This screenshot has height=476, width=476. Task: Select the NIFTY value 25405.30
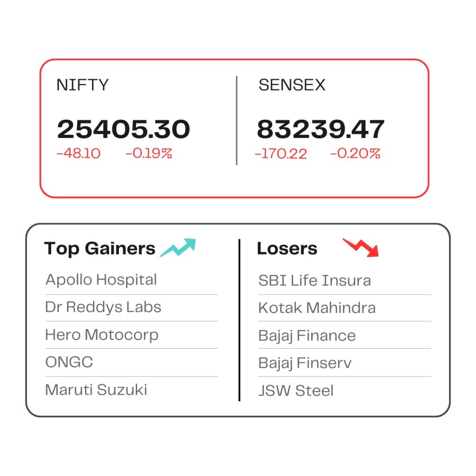(124, 129)
